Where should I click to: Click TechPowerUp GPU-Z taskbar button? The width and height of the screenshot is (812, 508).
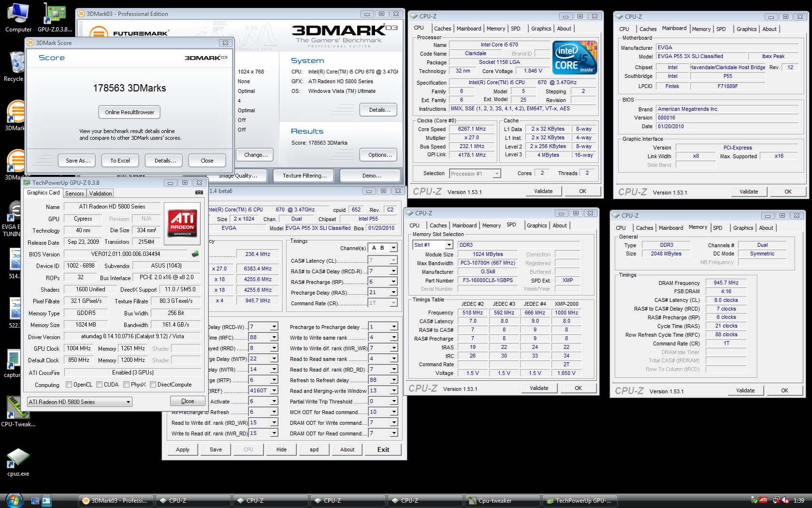[580, 501]
